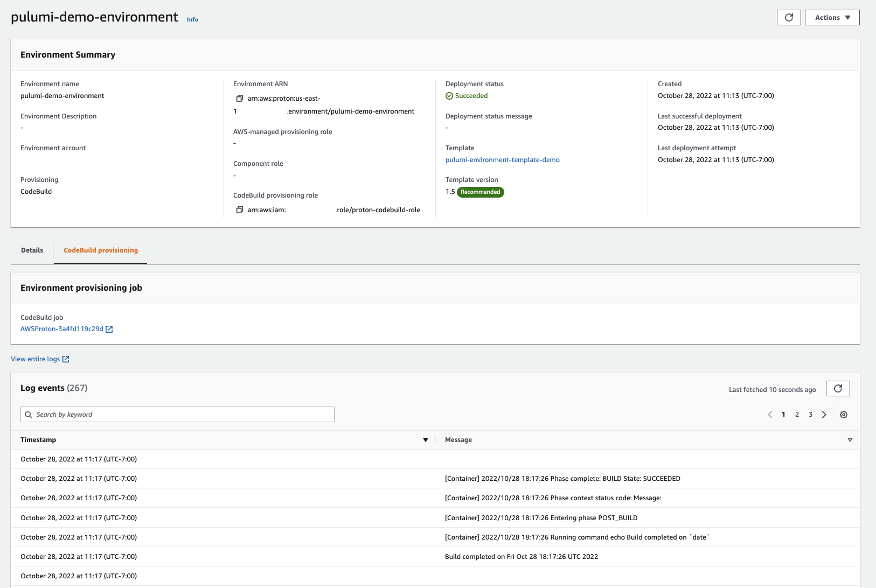The height and width of the screenshot is (588, 876).
Task: Click Last successful deployment date value
Action: (715, 128)
